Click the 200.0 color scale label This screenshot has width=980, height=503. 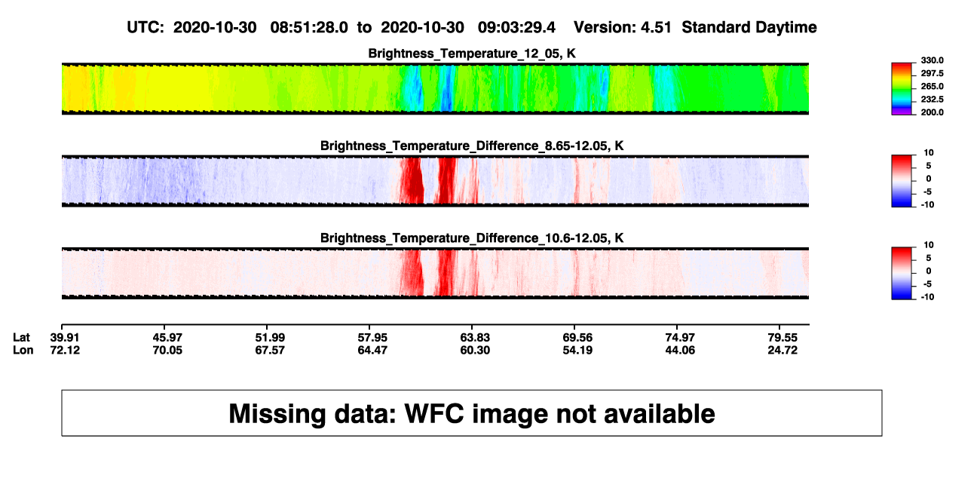pyautogui.click(x=933, y=112)
